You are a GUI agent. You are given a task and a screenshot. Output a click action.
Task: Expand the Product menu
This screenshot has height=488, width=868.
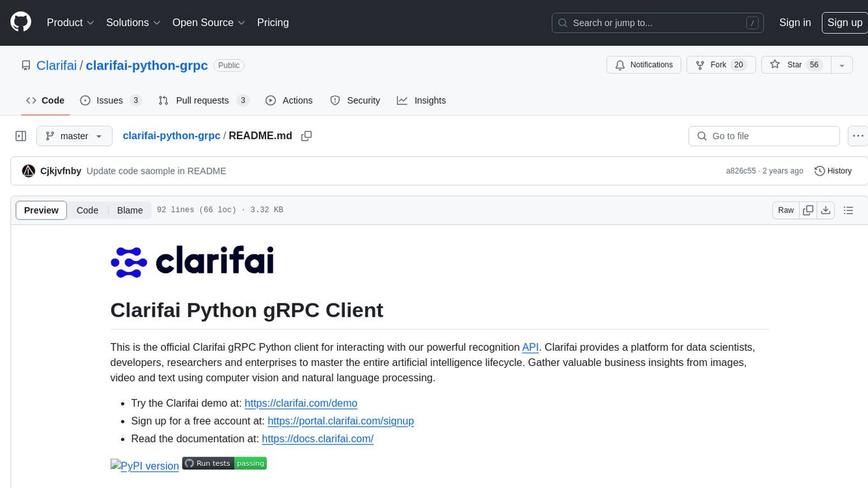(x=70, y=22)
